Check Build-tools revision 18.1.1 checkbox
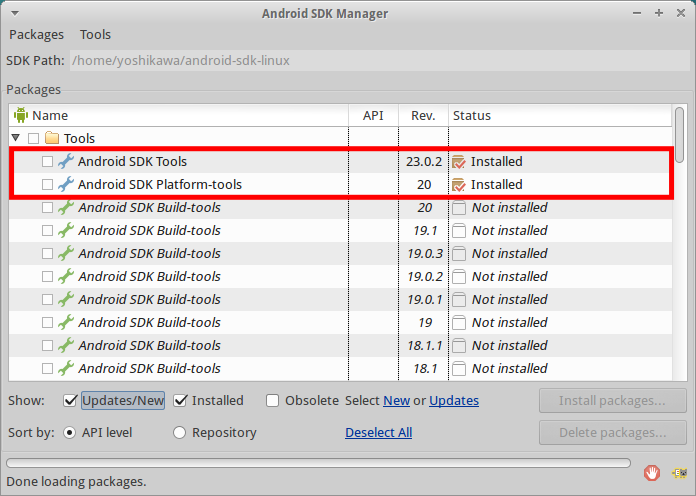The image size is (696, 496). click(x=47, y=345)
